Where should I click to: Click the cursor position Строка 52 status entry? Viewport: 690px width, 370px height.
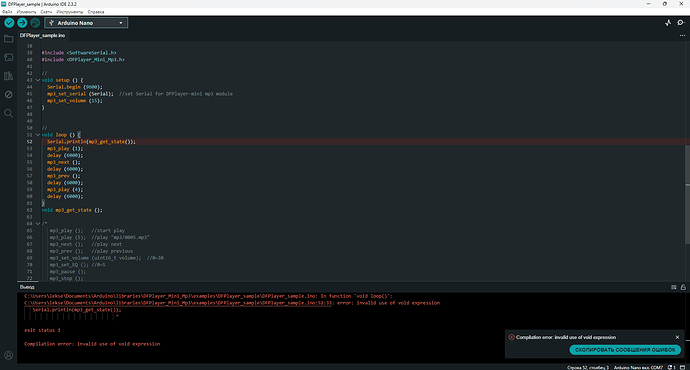(588, 367)
